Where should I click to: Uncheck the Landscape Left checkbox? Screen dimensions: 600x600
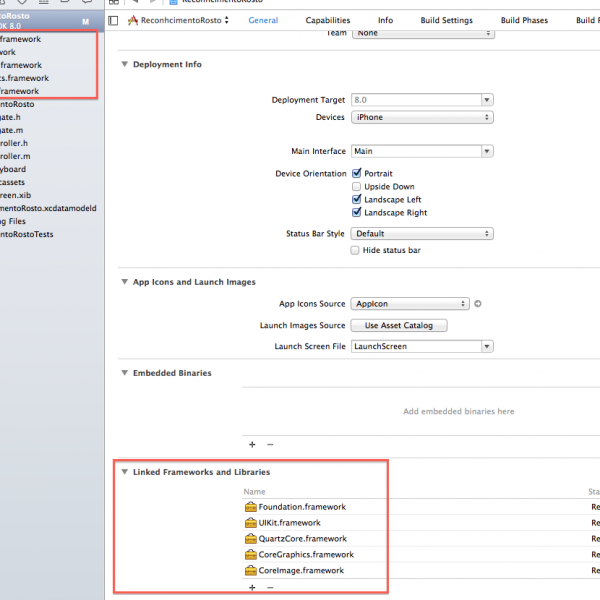tap(356, 199)
